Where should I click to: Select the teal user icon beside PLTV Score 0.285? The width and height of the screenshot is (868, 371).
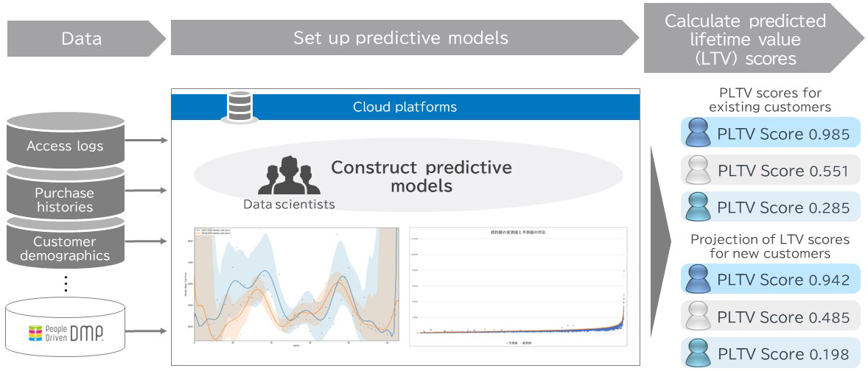pyautogui.click(x=698, y=208)
